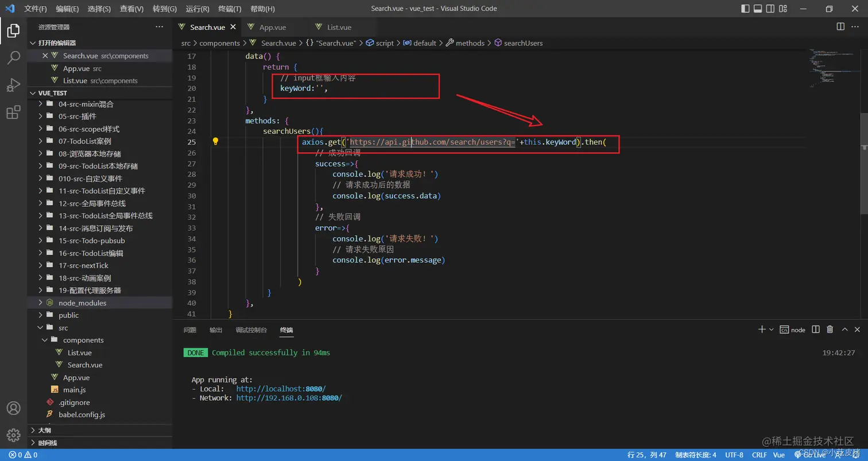Open the 终端(T) menu
This screenshot has height=461, width=868.
tap(230, 9)
